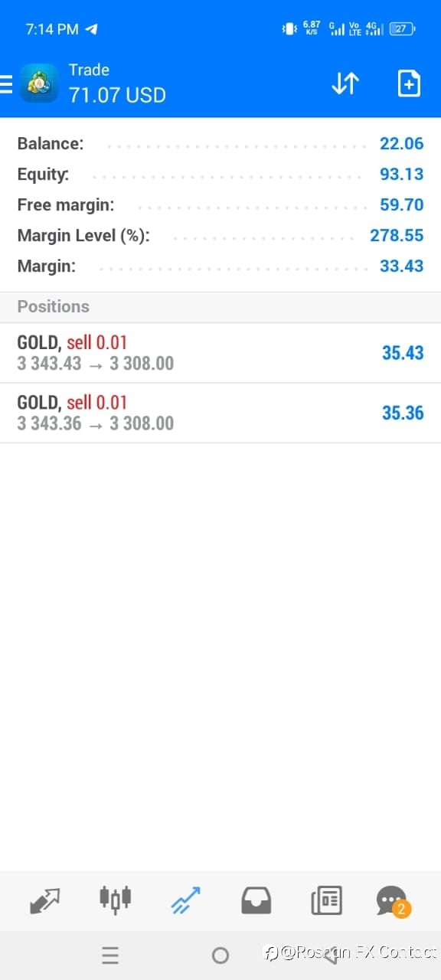Tap the 71.07 USD trade total
The width and height of the screenshot is (441, 980).
click(117, 95)
